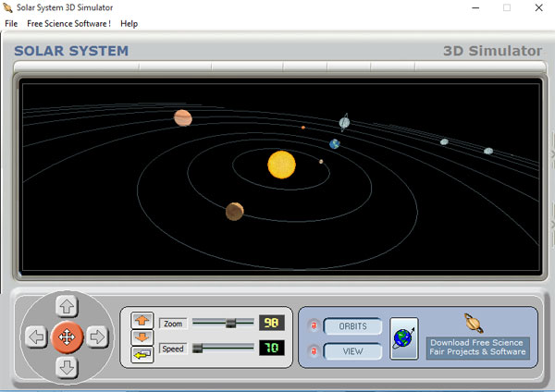Click the down arrow on the navigation pad
The image size is (555, 392).
point(66,367)
